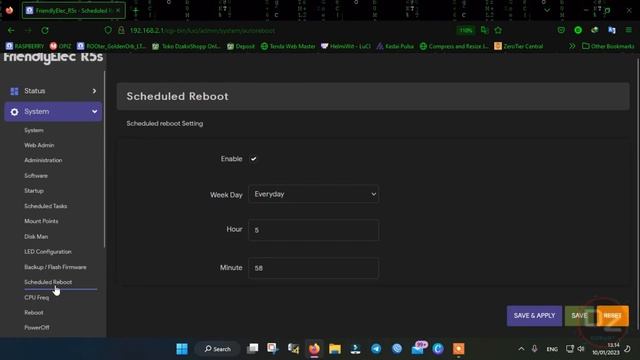Screen dimensions: 640x360
Task: Open the Mail app with 99+ badge
Action: tap(418, 348)
